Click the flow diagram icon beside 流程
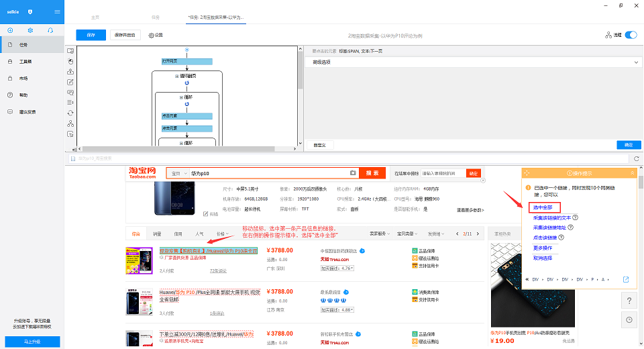 (x=608, y=36)
